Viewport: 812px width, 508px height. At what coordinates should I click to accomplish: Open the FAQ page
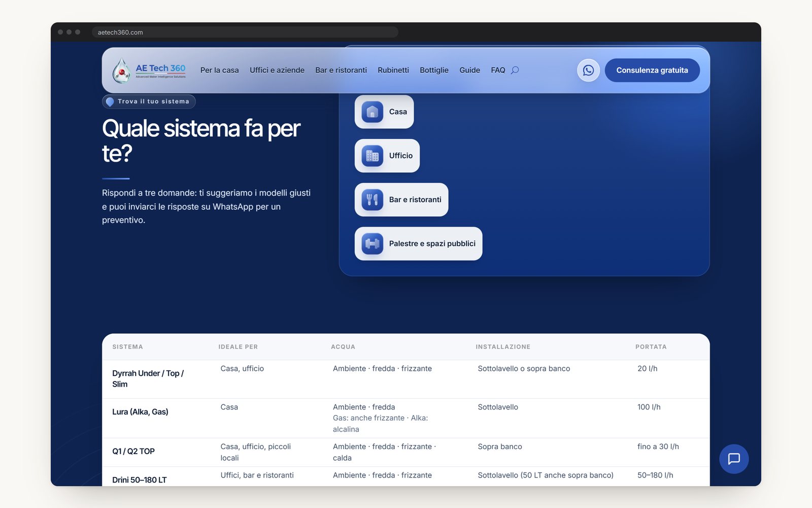[x=498, y=70]
